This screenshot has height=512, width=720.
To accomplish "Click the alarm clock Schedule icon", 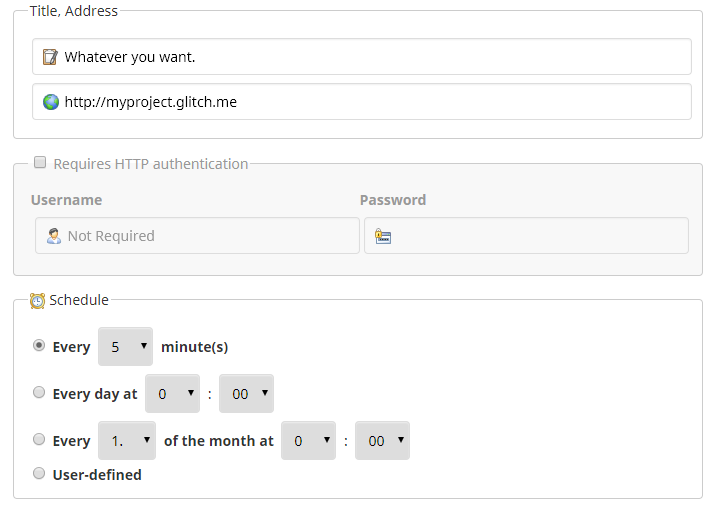I will tap(38, 300).
